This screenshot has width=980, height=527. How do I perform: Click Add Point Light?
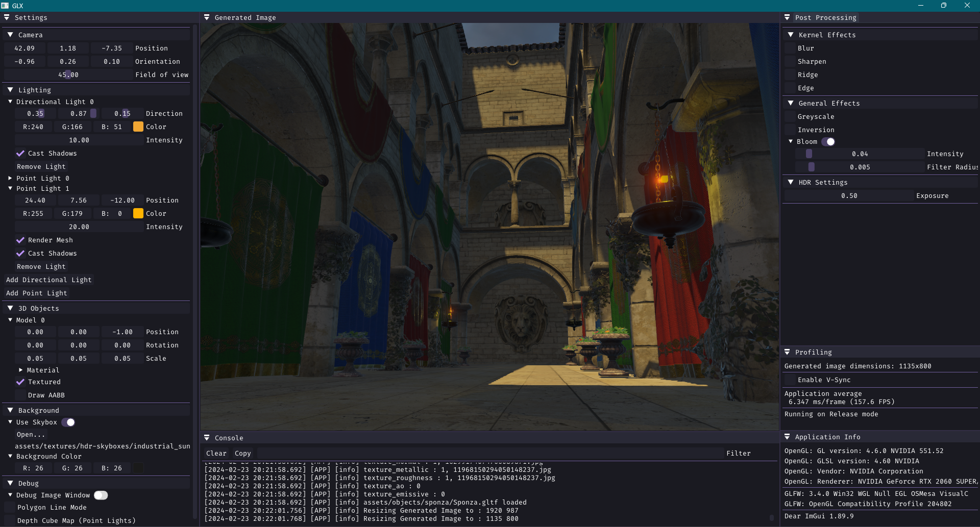coord(37,293)
